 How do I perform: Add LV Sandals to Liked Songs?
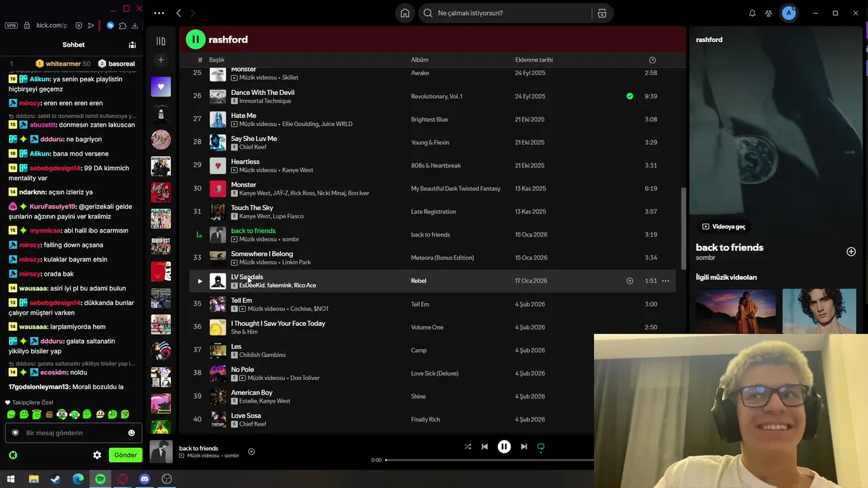[629, 281]
